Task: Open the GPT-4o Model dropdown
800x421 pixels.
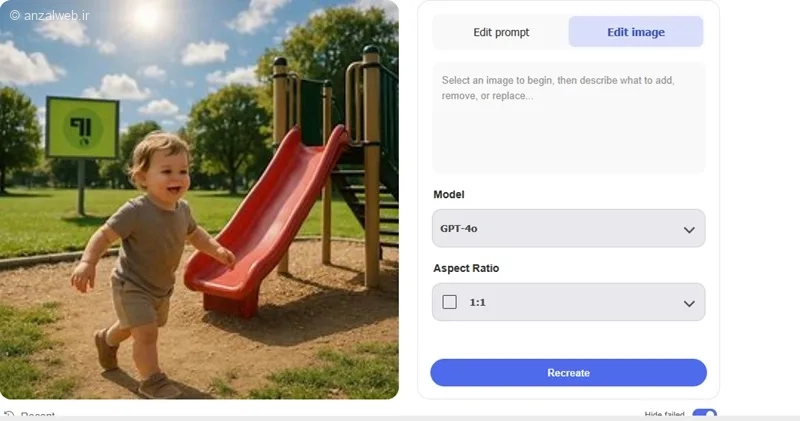Action: point(568,228)
